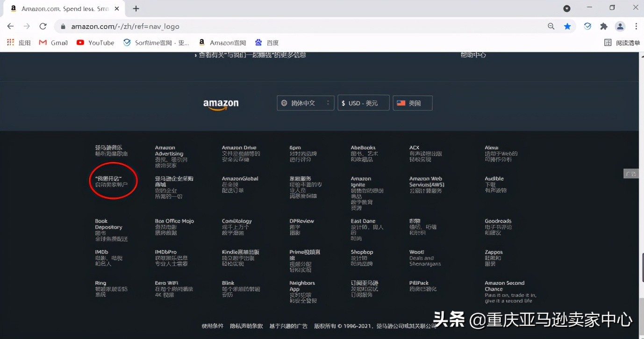Click the Amazon smile logo in the footer
Screen dimensions: 644x339
pyautogui.click(x=220, y=103)
